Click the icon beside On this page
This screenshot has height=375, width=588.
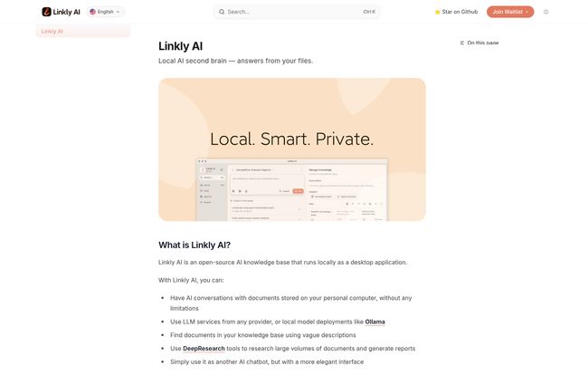point(462,43)
